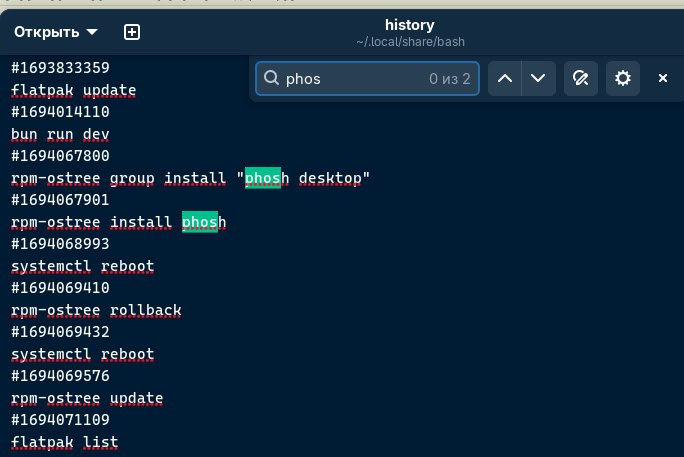This screenshot has height=457, width=684.
Task: Click systemctl reboot line below #1694069432
Action: (83, 354)
